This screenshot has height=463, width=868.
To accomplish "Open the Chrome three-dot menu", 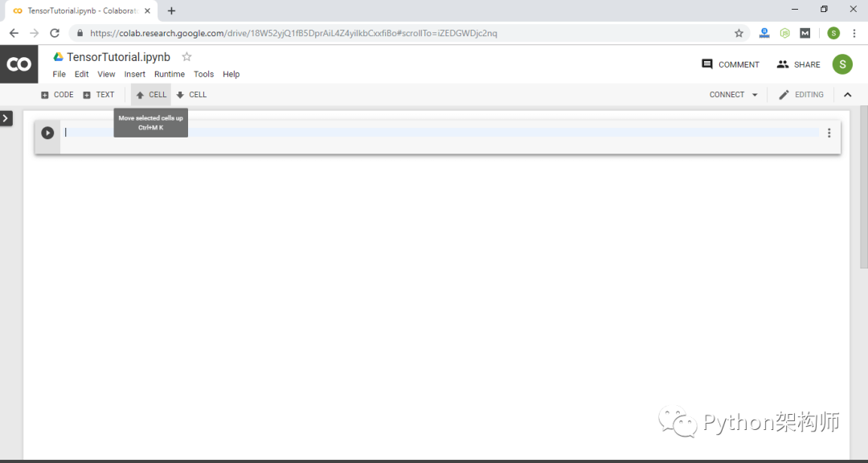I will click(x=854, y=33).
